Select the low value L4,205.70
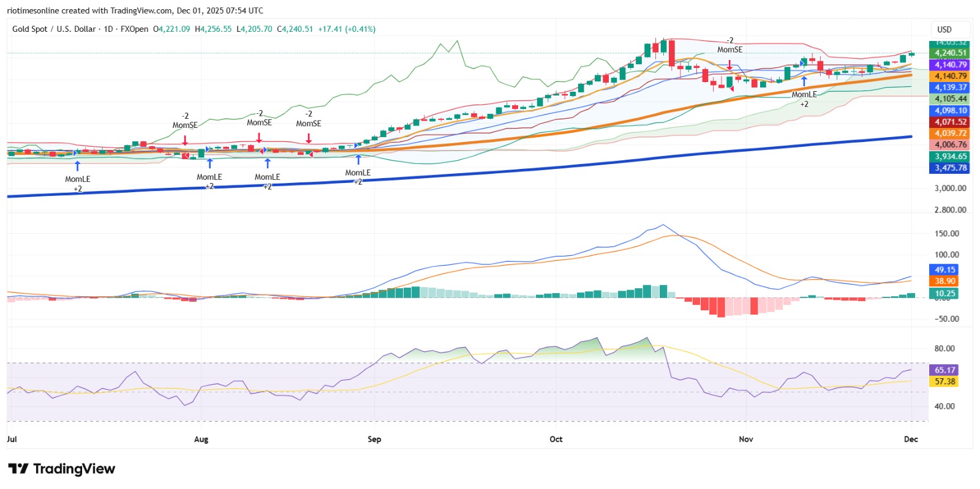Screen dimensions: 980x489 [254, 29]
